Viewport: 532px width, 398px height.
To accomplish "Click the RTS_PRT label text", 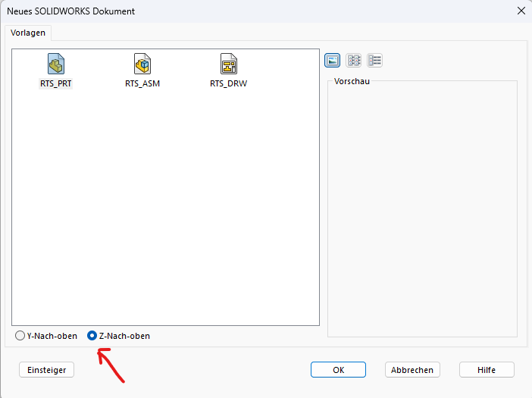I will point(56,83).
